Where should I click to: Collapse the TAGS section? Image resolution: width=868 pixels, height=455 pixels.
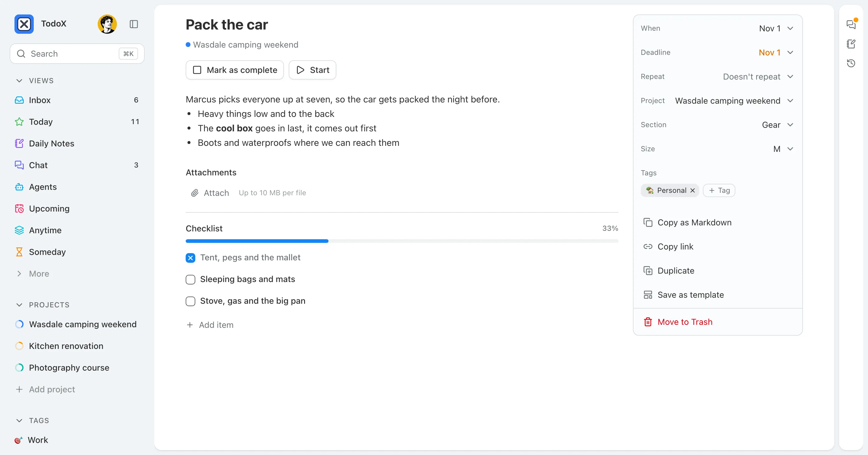tap(19, 421)
